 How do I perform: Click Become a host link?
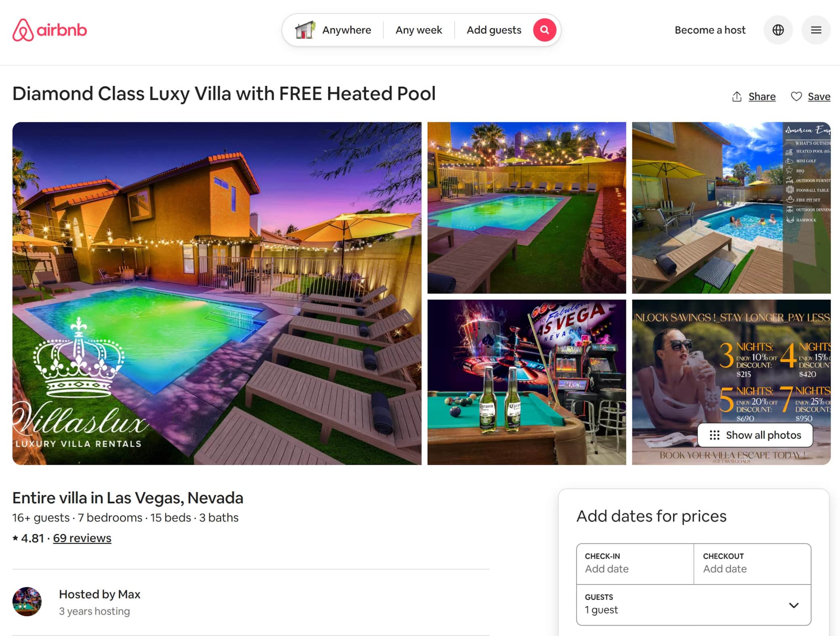710,30
